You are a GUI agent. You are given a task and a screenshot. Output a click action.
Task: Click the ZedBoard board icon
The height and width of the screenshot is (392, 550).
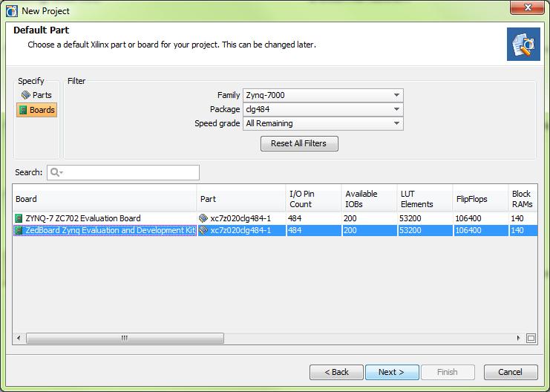click(19, 230)
